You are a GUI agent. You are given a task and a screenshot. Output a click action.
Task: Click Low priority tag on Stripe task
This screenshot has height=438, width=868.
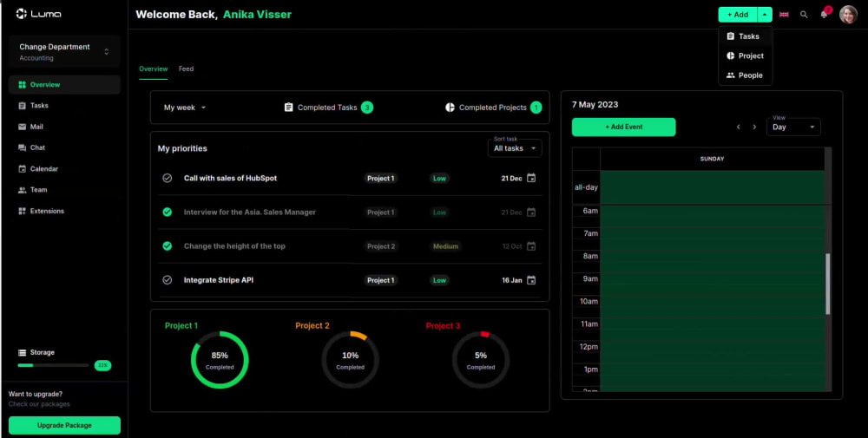point(439,280)
